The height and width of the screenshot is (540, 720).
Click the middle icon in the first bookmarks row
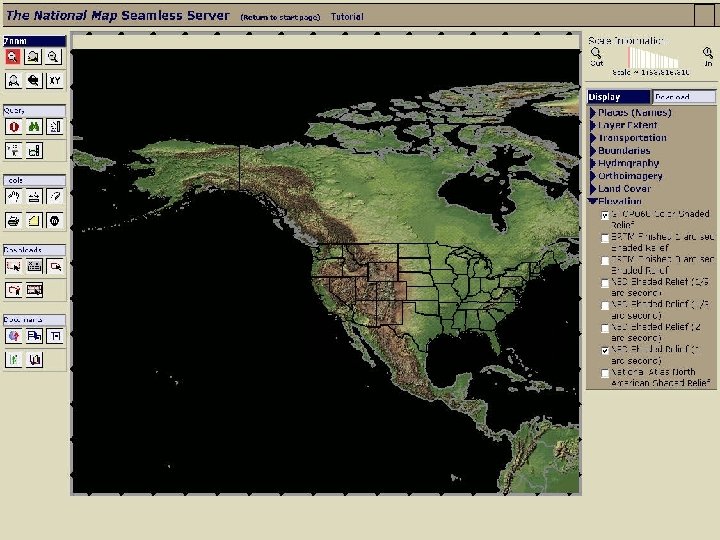pyautogui.click(x=34, y=336)
